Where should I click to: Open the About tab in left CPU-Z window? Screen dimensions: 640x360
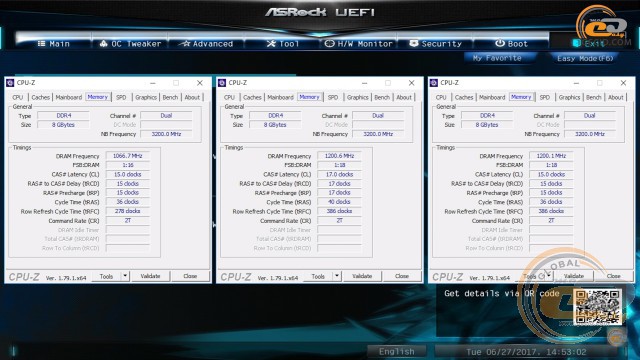click(192, 97)
